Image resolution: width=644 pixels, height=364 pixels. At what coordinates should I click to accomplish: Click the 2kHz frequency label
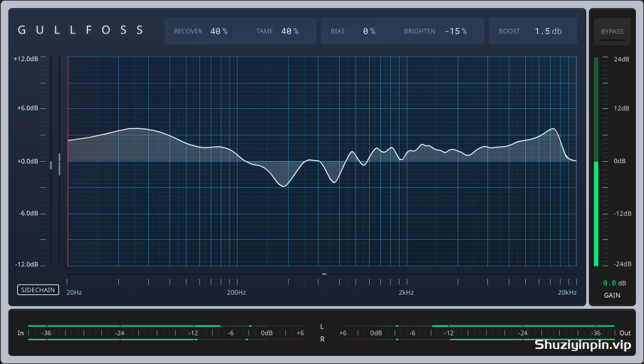point(406,292)
